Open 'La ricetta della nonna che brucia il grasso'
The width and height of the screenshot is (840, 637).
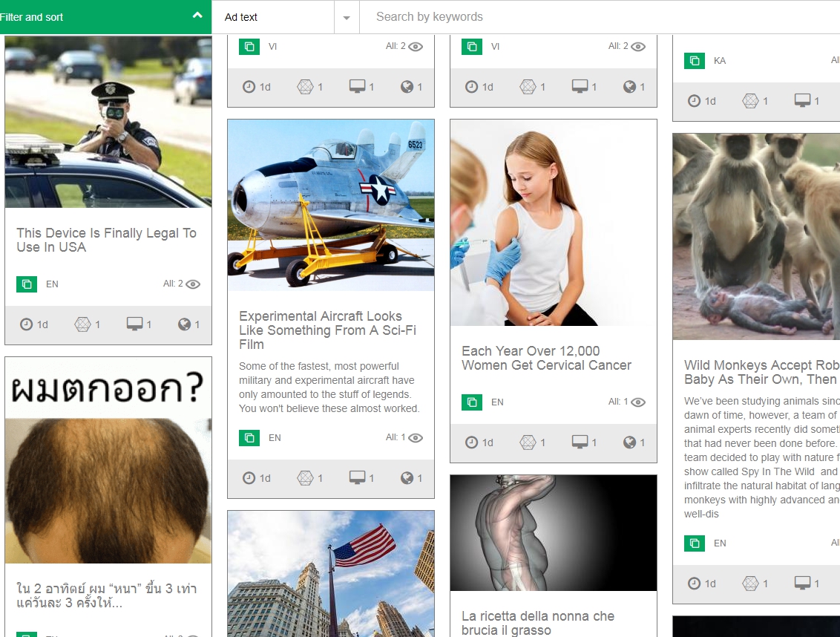[538, 623]
